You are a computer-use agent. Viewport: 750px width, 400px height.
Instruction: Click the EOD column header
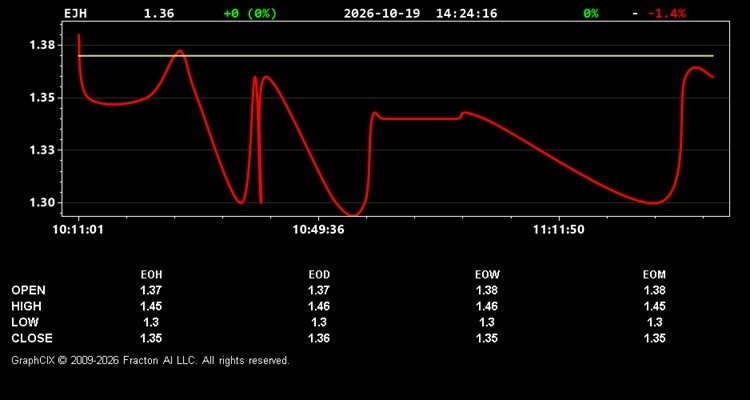point(319,275)
